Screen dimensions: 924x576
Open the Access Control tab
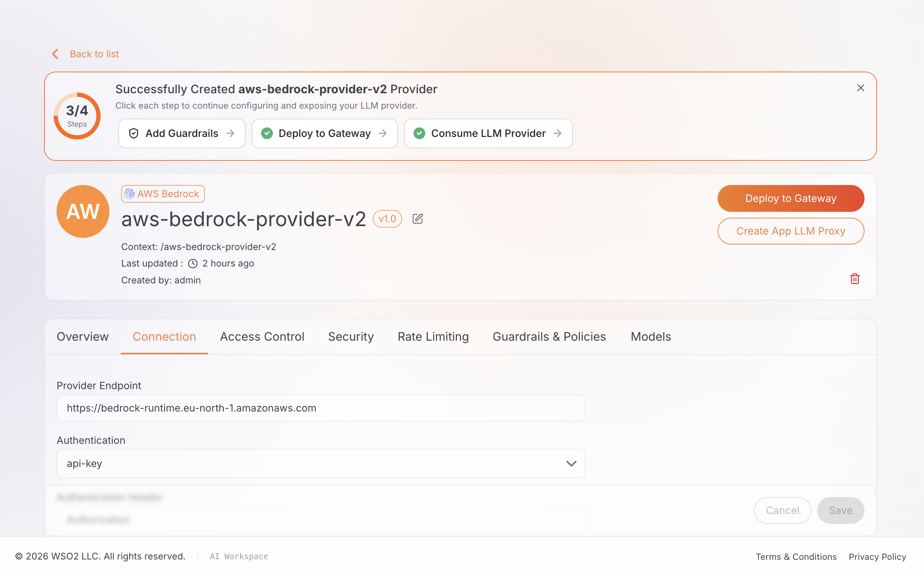coord(262,337)
